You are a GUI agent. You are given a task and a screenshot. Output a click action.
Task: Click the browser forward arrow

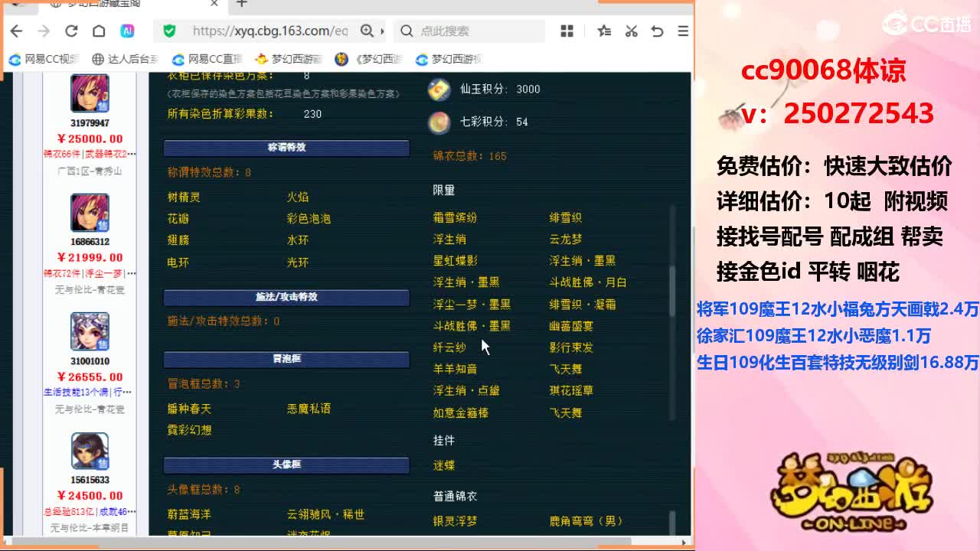tap(44, 31)
